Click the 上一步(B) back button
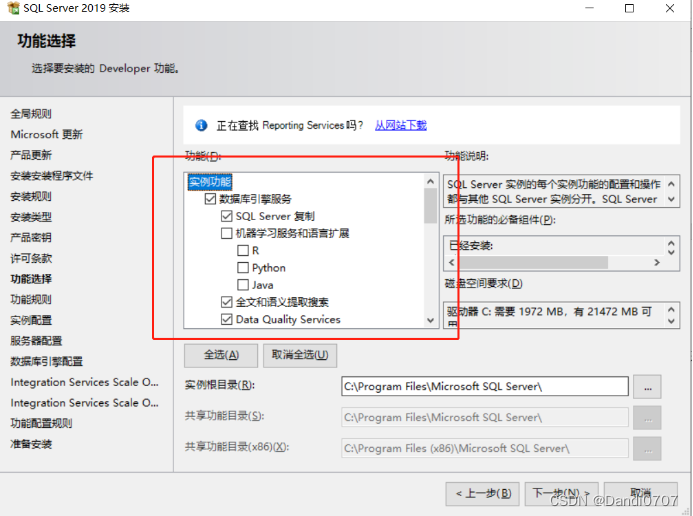 483,493
